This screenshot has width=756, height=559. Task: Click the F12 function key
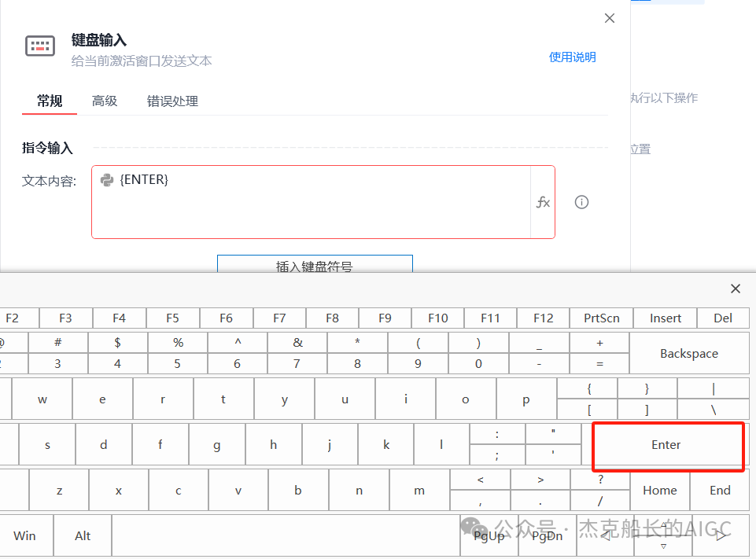pyautogui.click(x=544, y=318)
